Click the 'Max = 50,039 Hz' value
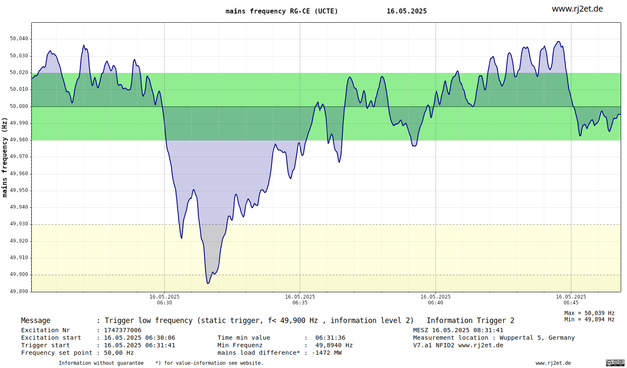627x368 pixels. point(589,313)
